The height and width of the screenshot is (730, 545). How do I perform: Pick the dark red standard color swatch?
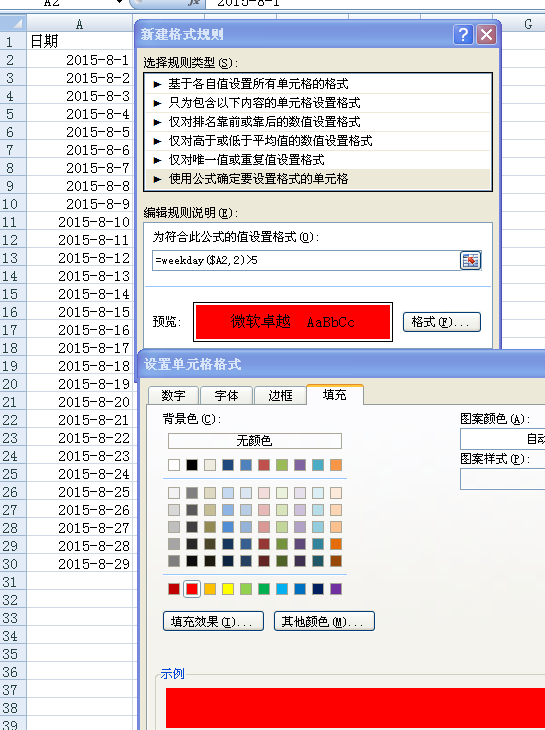tap(174, 589)
